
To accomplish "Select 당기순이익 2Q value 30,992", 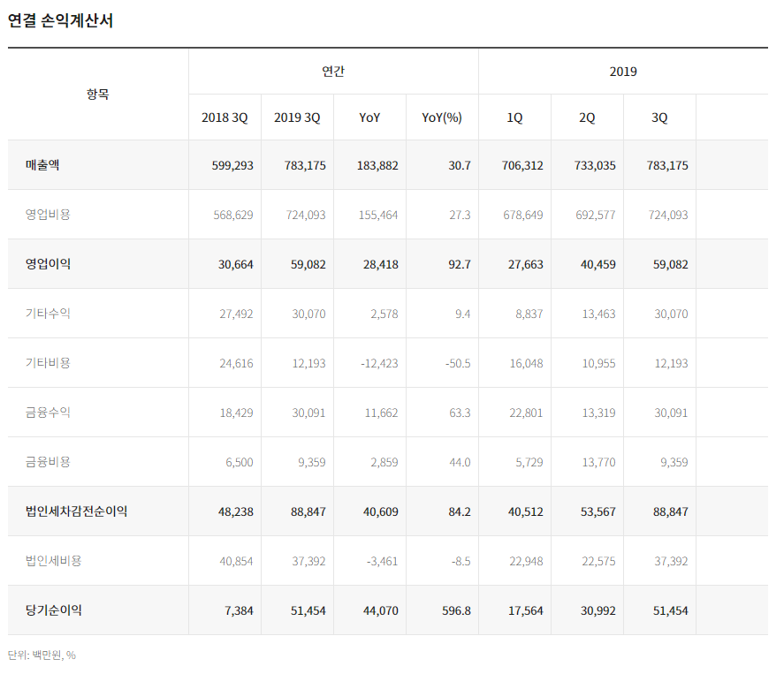I will click(x=598, y=610).
